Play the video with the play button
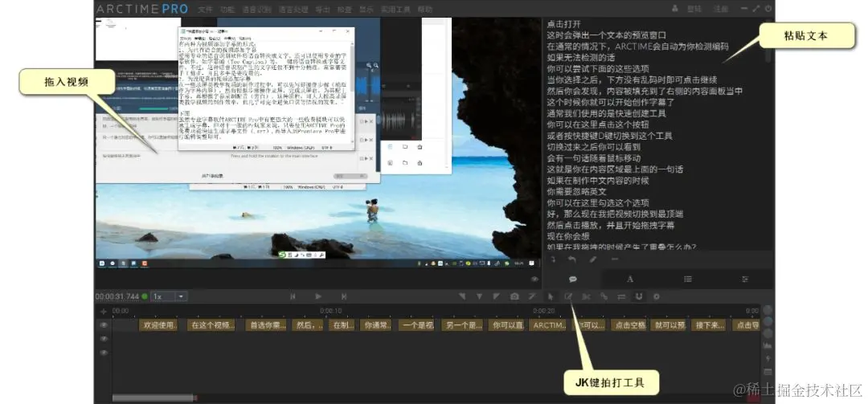Screen dimensions: 868x404 click(x=318, y=296)
